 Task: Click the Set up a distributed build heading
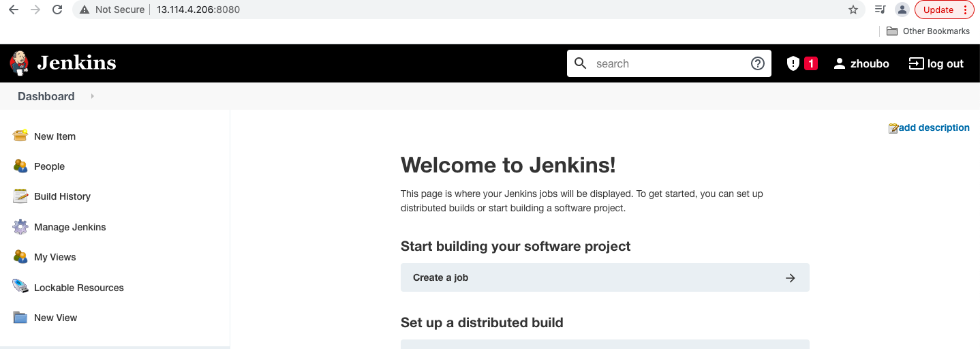(482, 322)
